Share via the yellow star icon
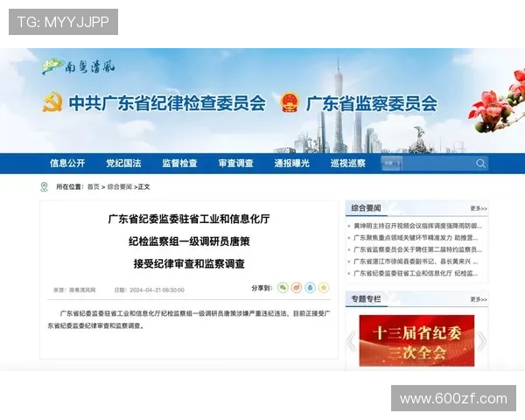The width and height of the screenshot is (525, 420). (324, 288)
